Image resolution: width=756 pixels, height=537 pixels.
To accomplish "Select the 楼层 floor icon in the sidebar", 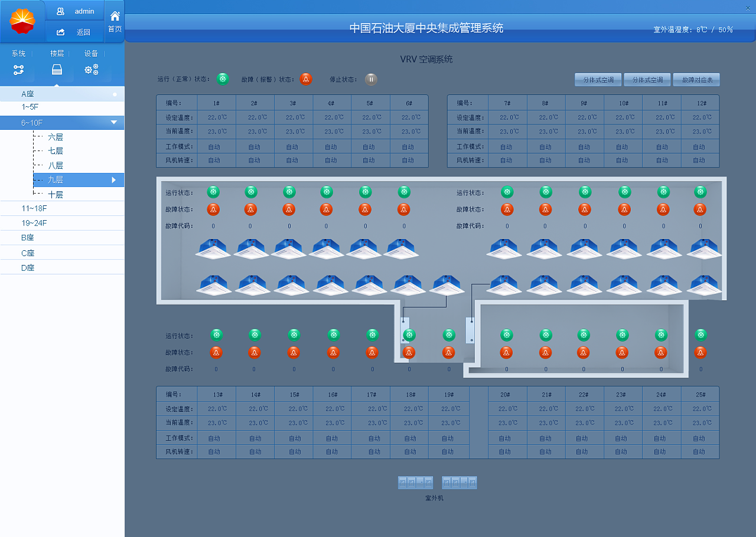I will [57, 70].
